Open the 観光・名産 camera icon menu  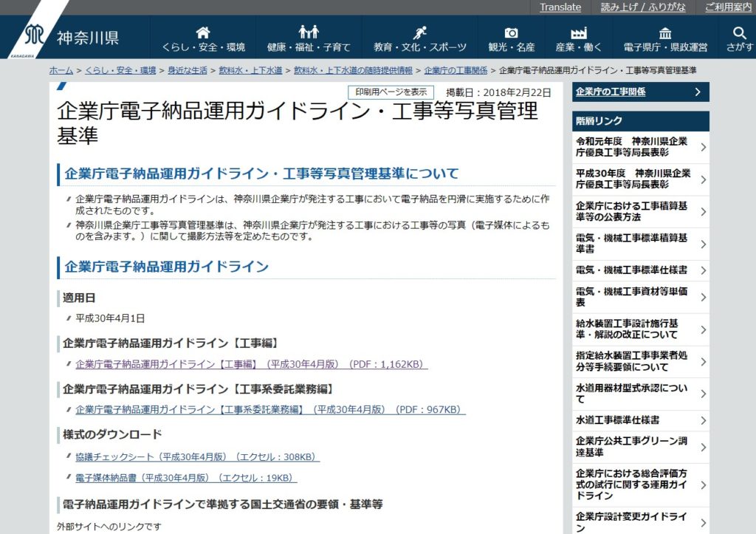click(x=511, y=33)
